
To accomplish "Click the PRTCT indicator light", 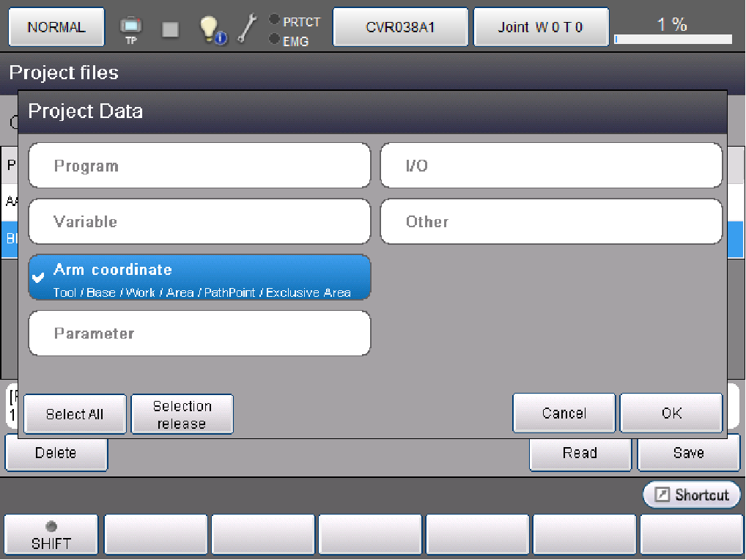I will (x=275, y=20).
